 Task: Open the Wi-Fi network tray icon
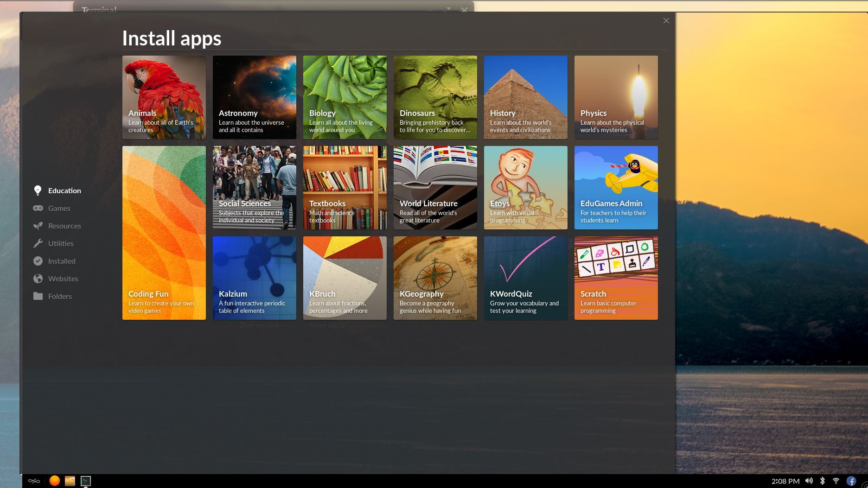coord(836,481)
